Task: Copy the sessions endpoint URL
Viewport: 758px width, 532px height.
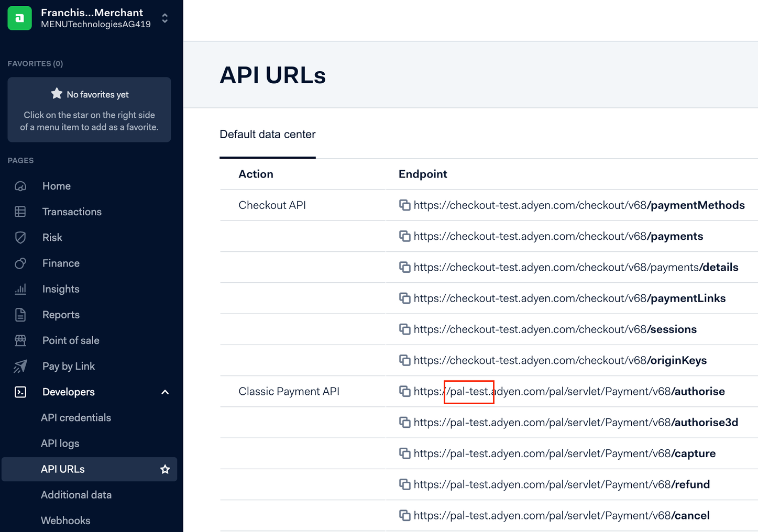Action: pyautogui.click(x=405, y=329)
